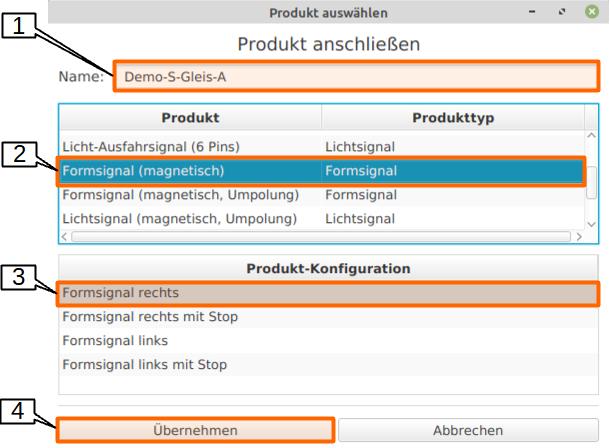Select the Formsignal (magnetisch) product row
The height and width of the screenshot is (448, 610).
pos(190,171)
